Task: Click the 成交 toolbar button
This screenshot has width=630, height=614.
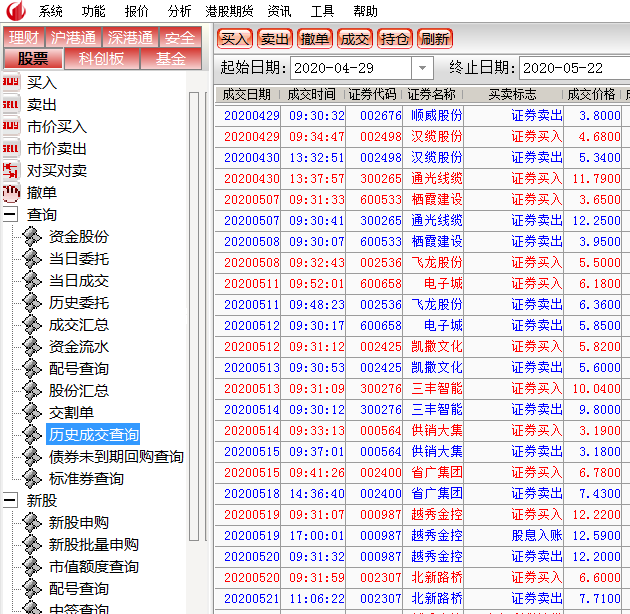Action: point(355,39)
